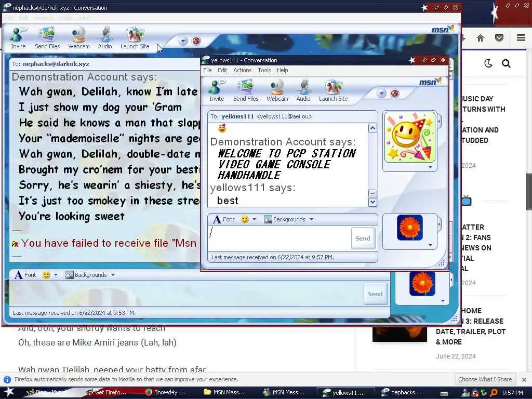The image size is (532, 399).
Task: Click Firefox home icon
Action: click(x=481, y=37)
